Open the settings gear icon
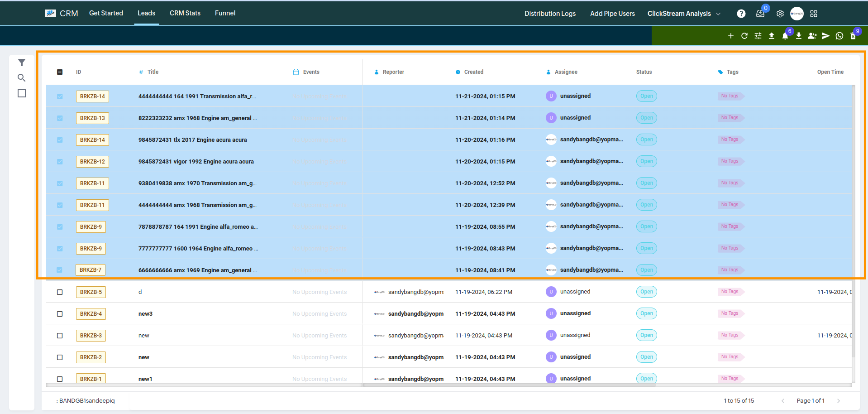The width and height of the screenshot is (868, 414). tap(780, 14)
